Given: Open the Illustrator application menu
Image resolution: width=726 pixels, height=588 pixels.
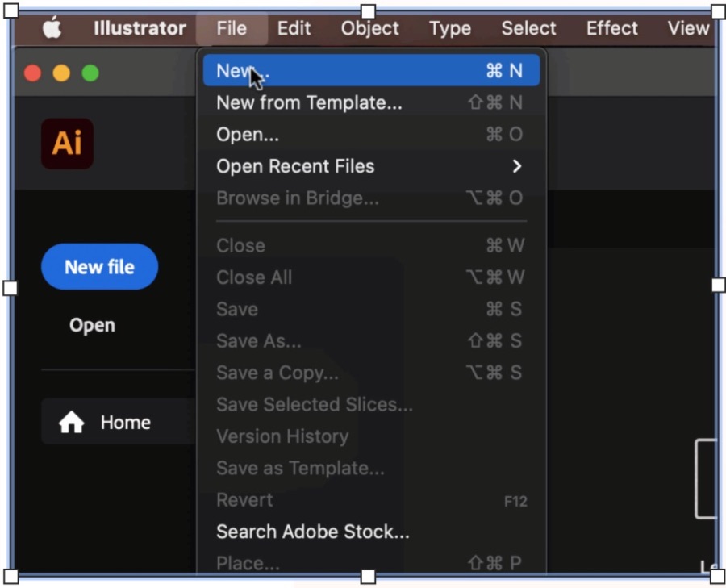Looking at the screenshot, I should (140, 28).
